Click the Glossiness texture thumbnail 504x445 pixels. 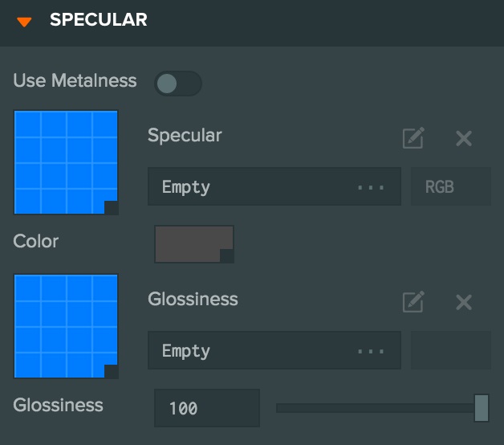pyautogui.click(x=66, y=326)
